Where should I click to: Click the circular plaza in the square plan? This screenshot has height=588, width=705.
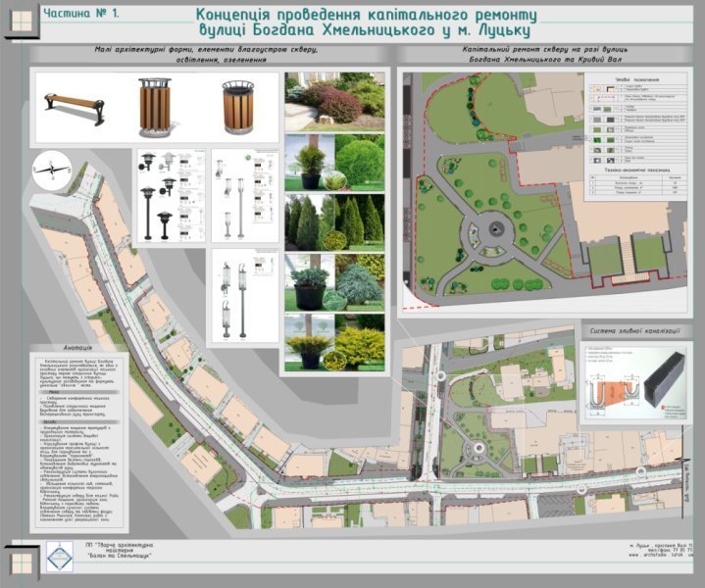496,229
